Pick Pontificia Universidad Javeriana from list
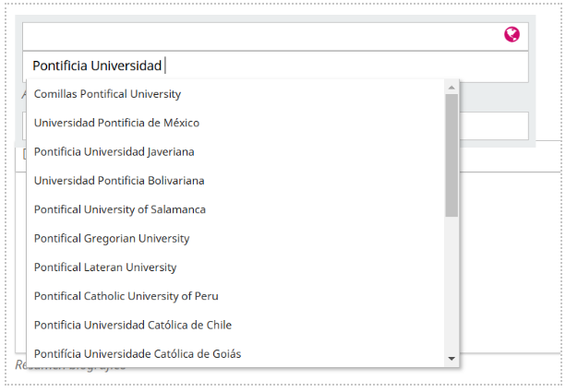566x392 pixels. click(114, 151)
